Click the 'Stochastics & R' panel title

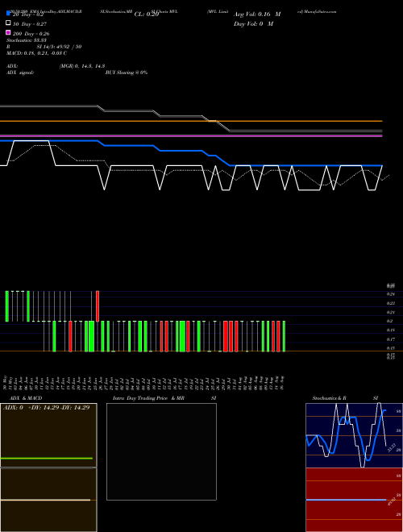pos(329,398)
